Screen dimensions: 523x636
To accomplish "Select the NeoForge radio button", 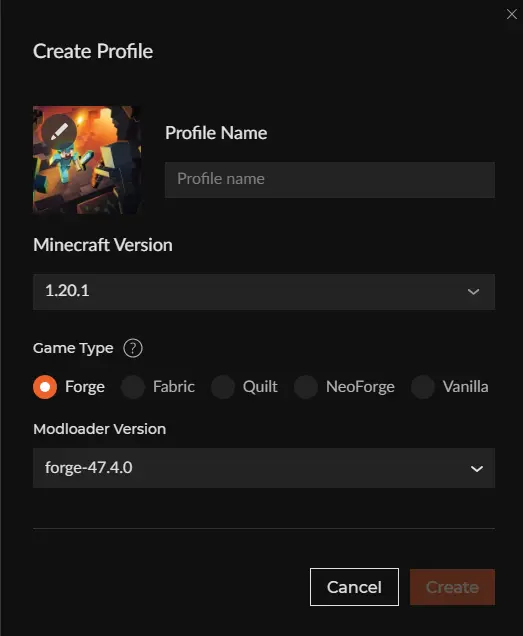I will pos(306,387).
